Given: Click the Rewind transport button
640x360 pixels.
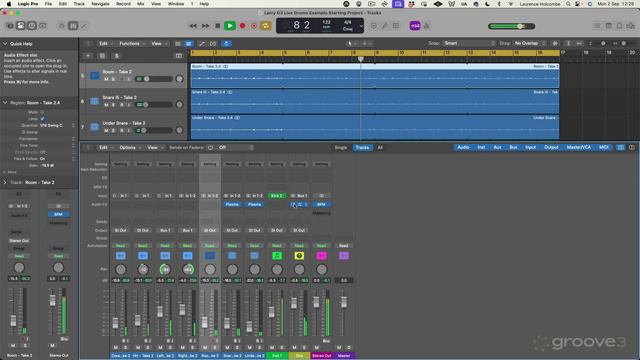Looking at the screenshot, I should pos(193,26).
